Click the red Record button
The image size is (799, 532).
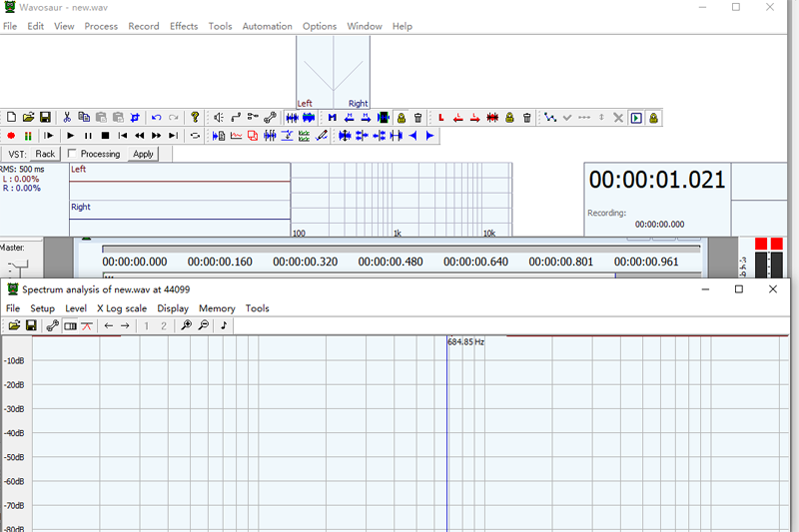point(11,136)
